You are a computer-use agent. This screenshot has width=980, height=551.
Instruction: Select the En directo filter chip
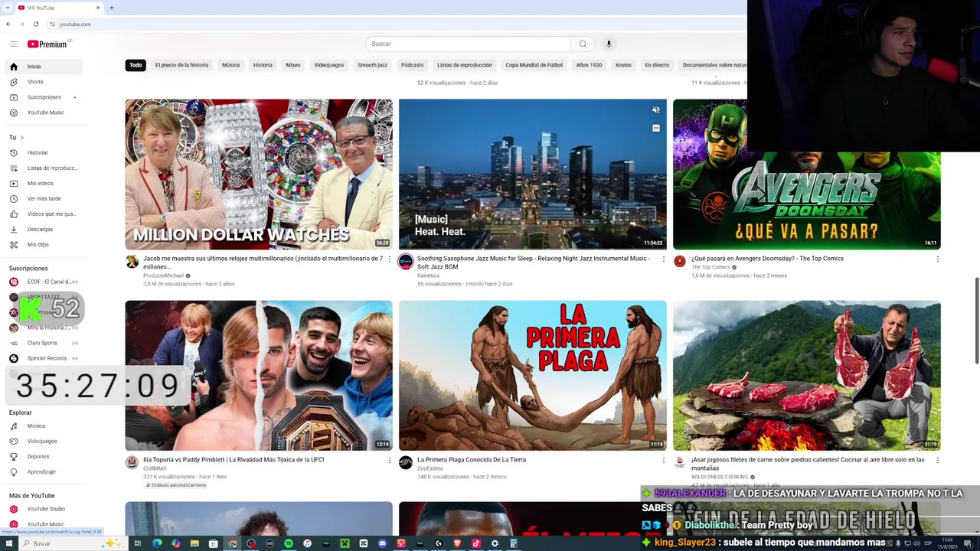[x=657, y=65]
